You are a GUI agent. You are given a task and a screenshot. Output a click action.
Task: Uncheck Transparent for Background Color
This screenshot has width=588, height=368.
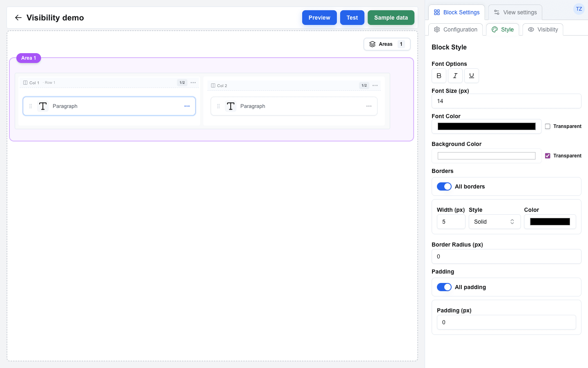point(548,156)
